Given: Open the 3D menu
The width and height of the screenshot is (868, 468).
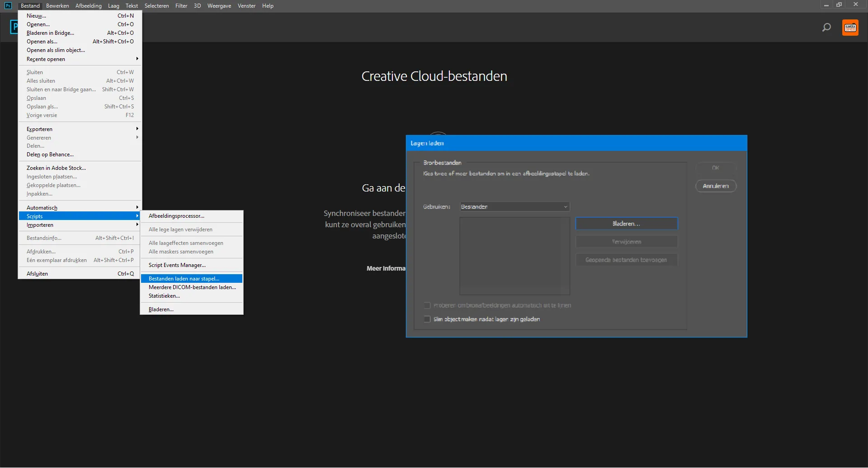Looking at the screenshot, I should pos(197,6).
